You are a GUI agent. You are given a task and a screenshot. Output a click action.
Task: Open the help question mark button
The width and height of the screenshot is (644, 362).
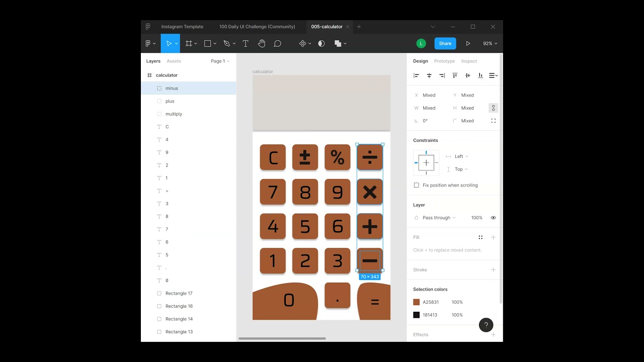(486, 325)
